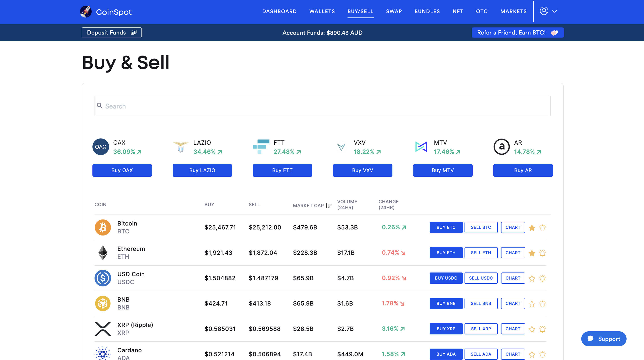Click the CoinSpot rocket logo
The width and height of the screenshot is (644, 360).
(86, 11)
